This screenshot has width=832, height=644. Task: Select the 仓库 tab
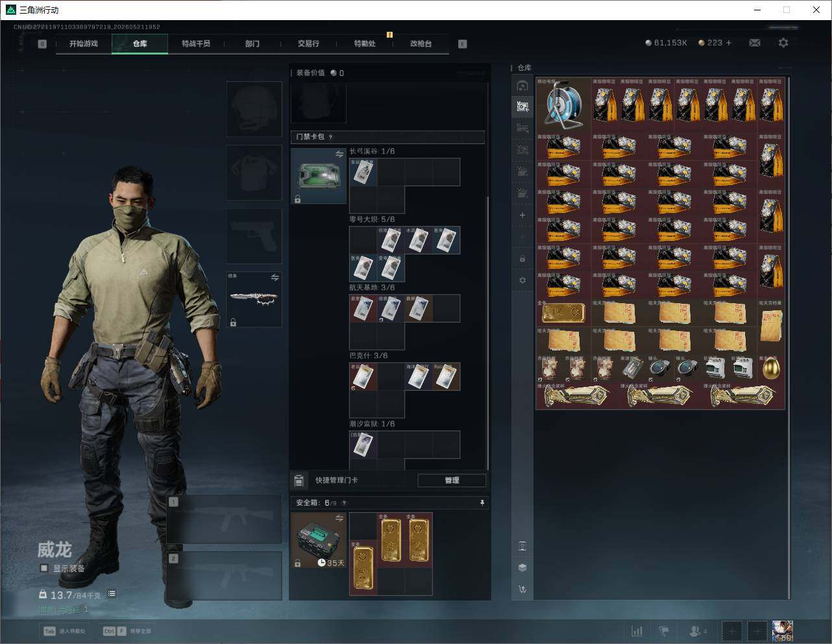pos(140,43)
